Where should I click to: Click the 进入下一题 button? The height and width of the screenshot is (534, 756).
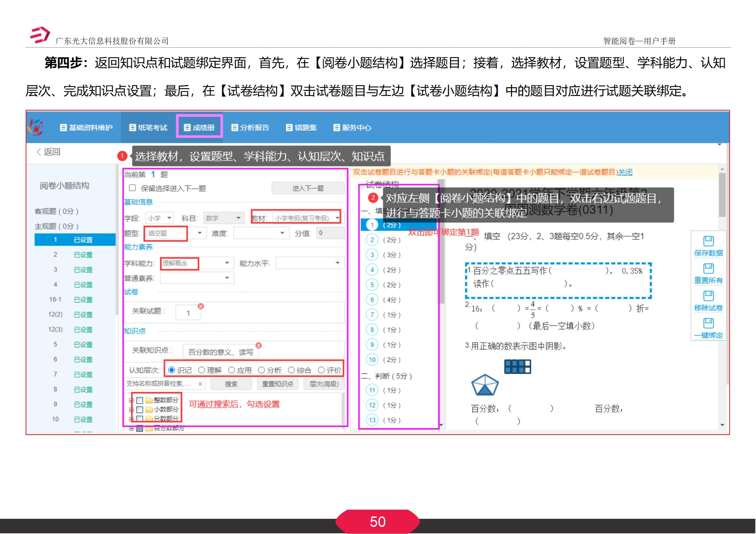(x=308, y=189)
